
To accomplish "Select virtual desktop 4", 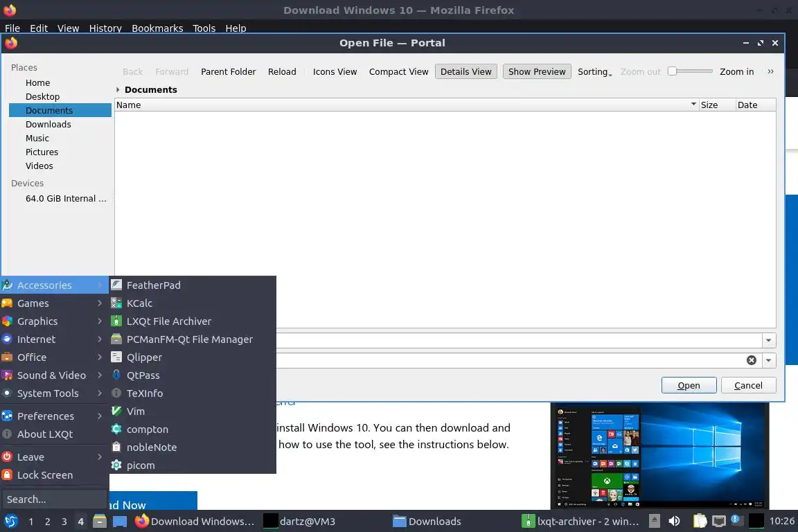I will [x=80, y=522].
